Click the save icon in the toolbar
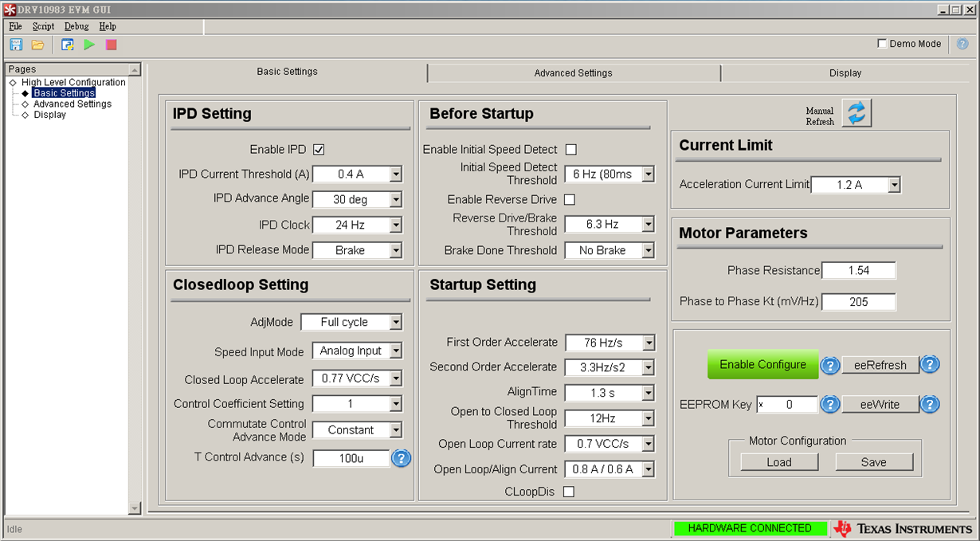The width and height of the screenshot is (980, 541). [x=16, y=45]
